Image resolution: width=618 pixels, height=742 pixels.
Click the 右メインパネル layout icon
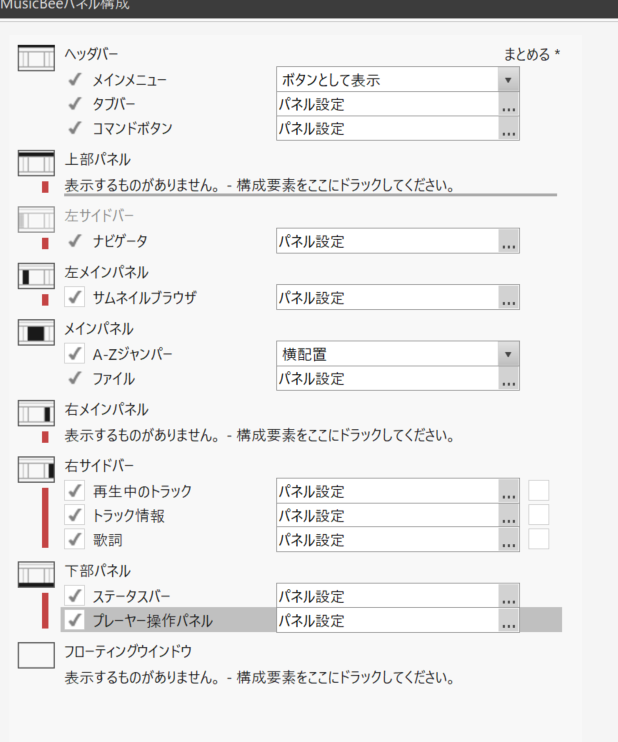(36, 412)
